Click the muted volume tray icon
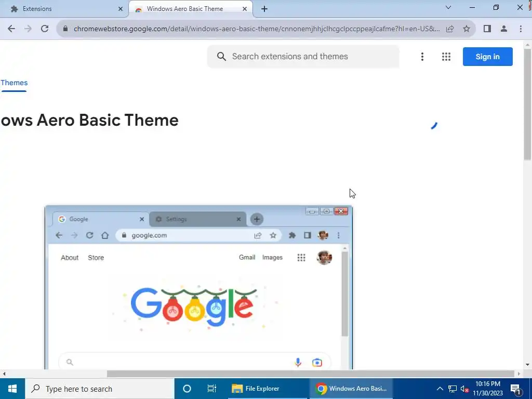532x399 pixels. tap(464, 389)
